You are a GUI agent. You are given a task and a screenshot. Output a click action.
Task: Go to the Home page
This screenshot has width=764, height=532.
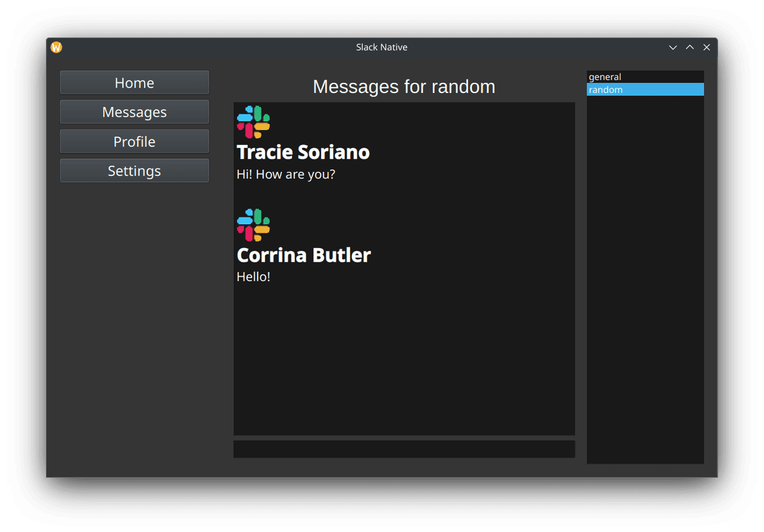pyautogui.click(x=134, y=83)
